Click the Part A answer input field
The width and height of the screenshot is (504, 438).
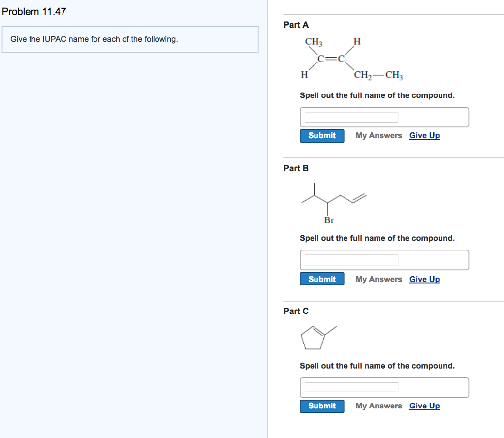(x=351, y=117)
